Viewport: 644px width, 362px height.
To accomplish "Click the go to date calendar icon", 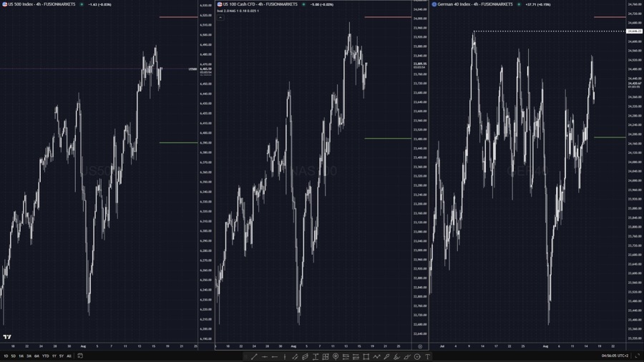I will click(x=80, y=356).
